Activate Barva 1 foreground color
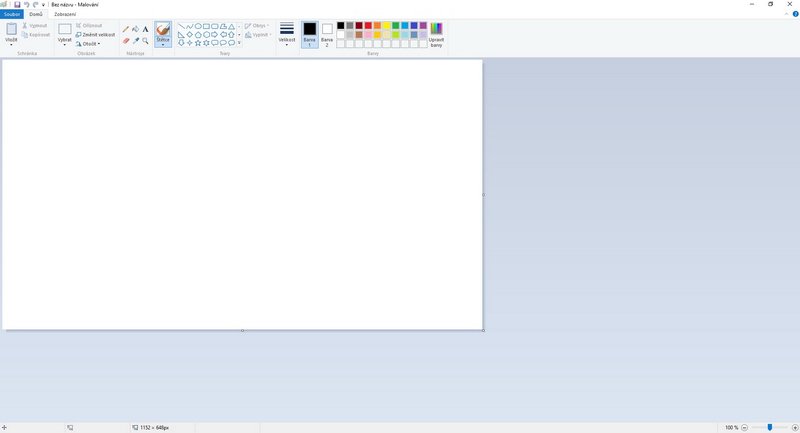 [x=309, y=34]
